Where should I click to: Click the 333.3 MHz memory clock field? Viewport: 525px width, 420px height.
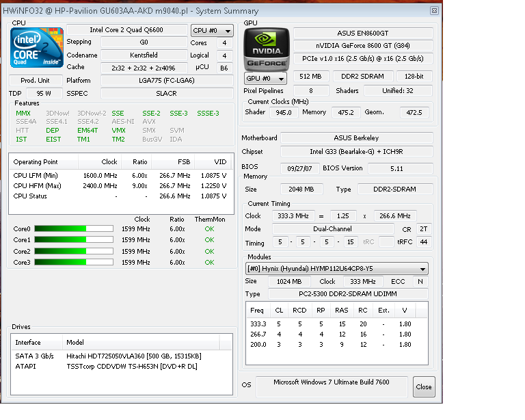point(293,216)
